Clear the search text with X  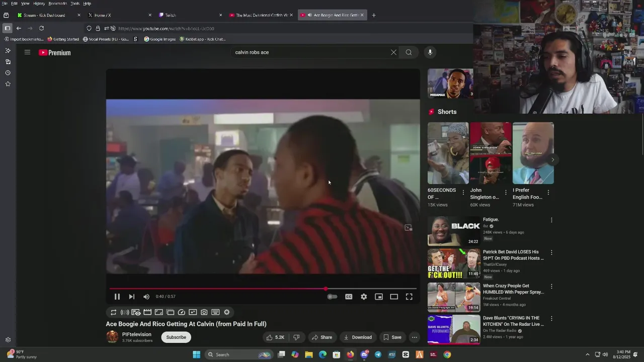393,52
